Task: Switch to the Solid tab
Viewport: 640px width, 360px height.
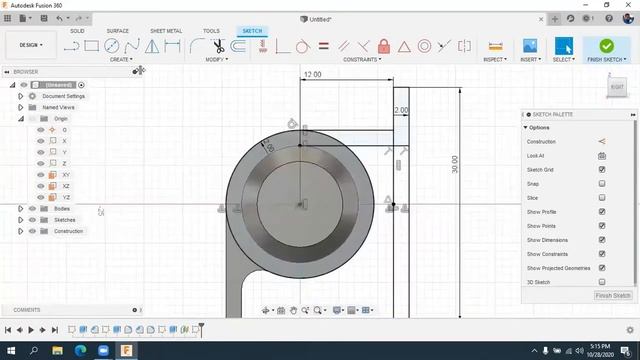Action: (x=77, y=31)
